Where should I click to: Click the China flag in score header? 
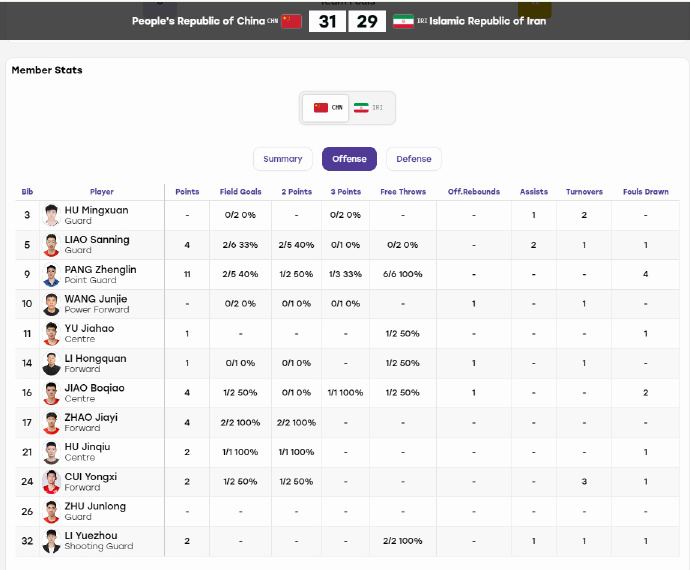click(x=291, y=21)
